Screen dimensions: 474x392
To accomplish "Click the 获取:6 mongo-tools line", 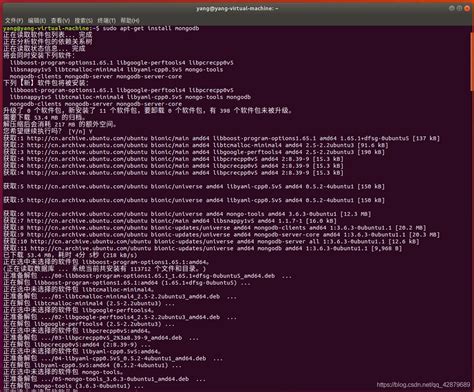I will tap(187, 214).
